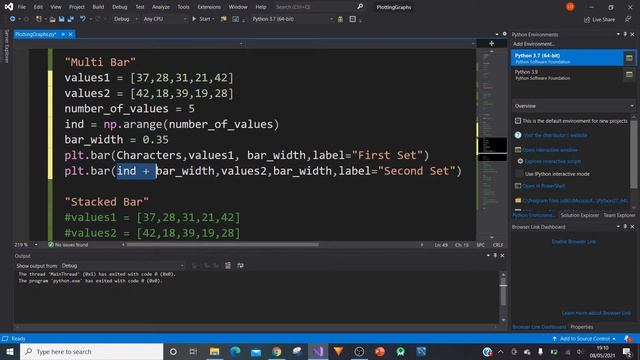This screenshot has height=360, width=640.
Task: Click the Navigate Backward icon
Action: click(x=12, y=19)
